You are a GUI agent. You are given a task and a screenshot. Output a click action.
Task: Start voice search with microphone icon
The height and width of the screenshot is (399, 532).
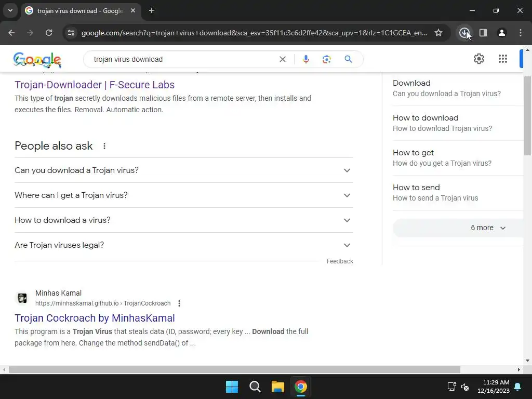[x=305, y=59]
